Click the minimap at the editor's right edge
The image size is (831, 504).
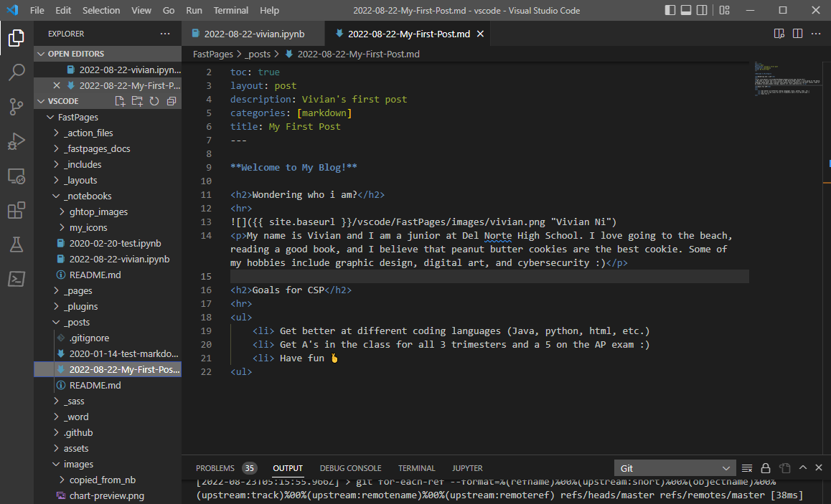point(786,79)
